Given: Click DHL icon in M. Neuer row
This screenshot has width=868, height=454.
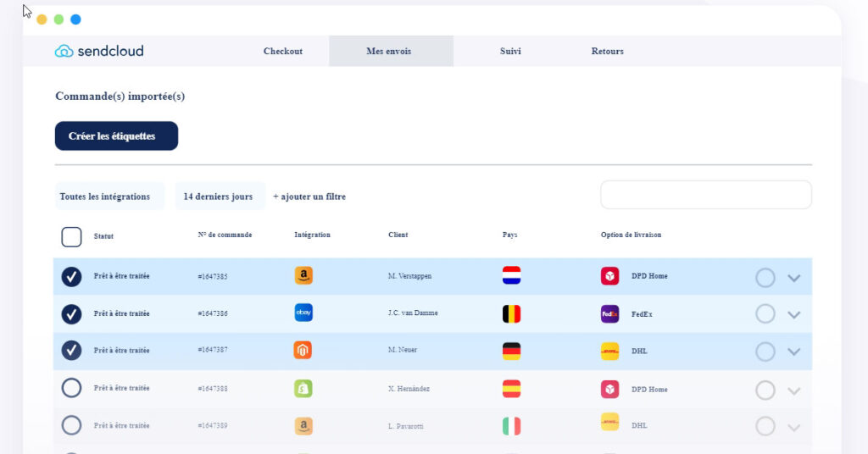Looking at the screenshot, I should click(x=610, y=352).
